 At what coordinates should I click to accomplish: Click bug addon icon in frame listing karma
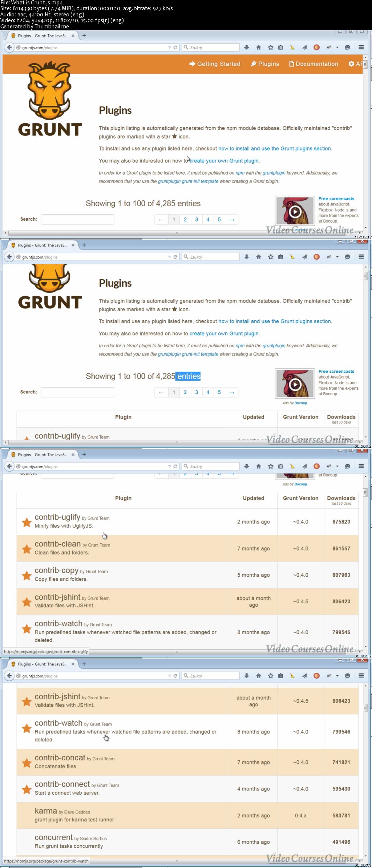[x=329, y=676]
